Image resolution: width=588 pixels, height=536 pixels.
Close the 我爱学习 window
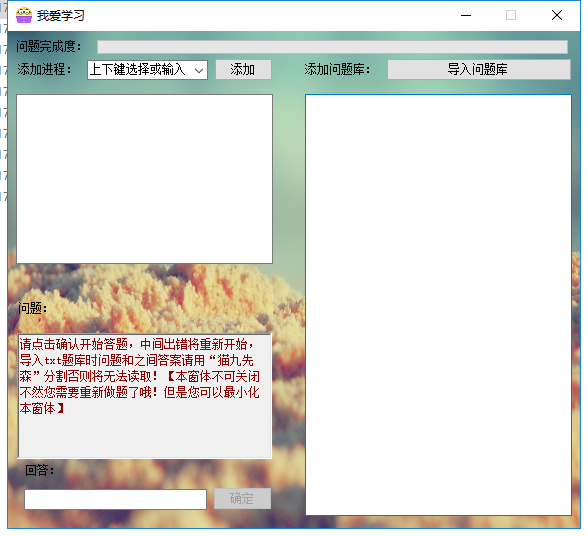click(557, 15)
